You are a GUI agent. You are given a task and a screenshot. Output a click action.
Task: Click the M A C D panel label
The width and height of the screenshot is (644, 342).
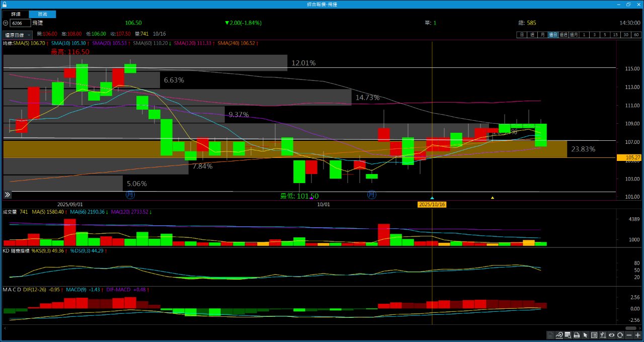click(12, 290)
